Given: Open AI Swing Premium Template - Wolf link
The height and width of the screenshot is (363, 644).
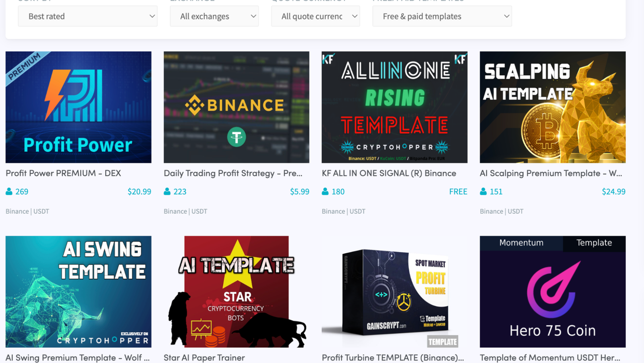Looking at the screenshot, I should [78, 357].
